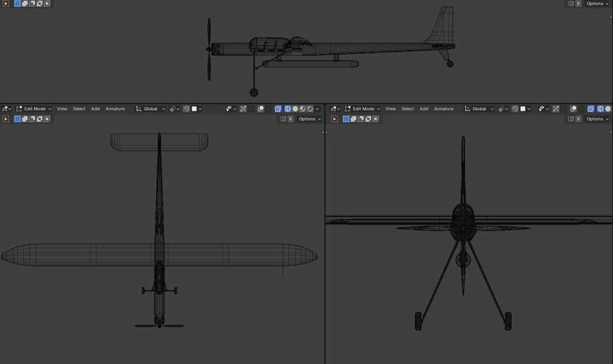Toggle overlays in bottom-left viewport
Screen dimensions: 613x364
click(261, 109)
